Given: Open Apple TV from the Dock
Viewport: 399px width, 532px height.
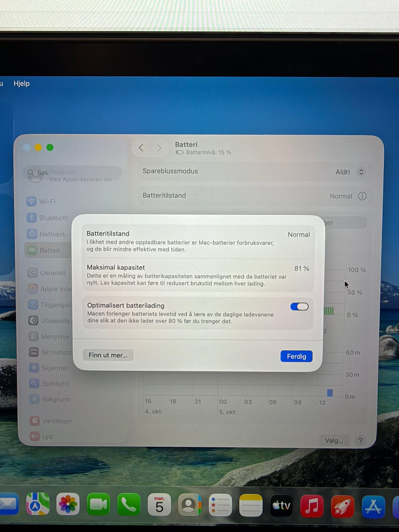Looking at the screenshot, I should pyautogui.click(x=281, y=505).
